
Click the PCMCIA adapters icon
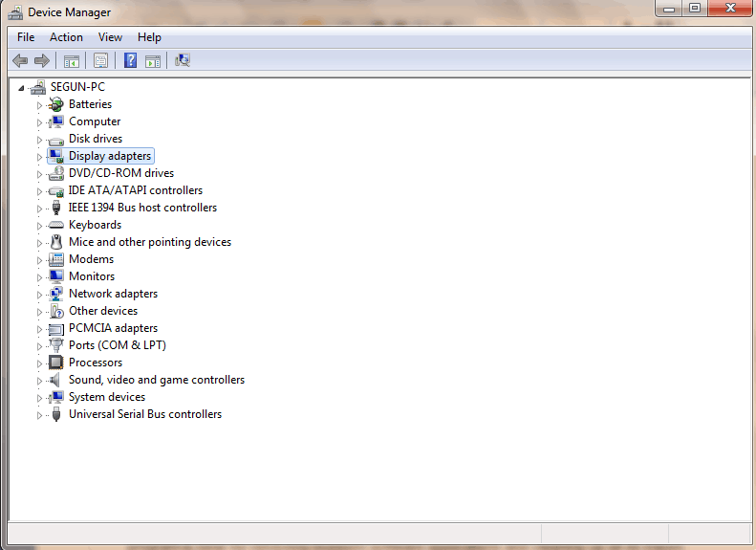point(56,329)
